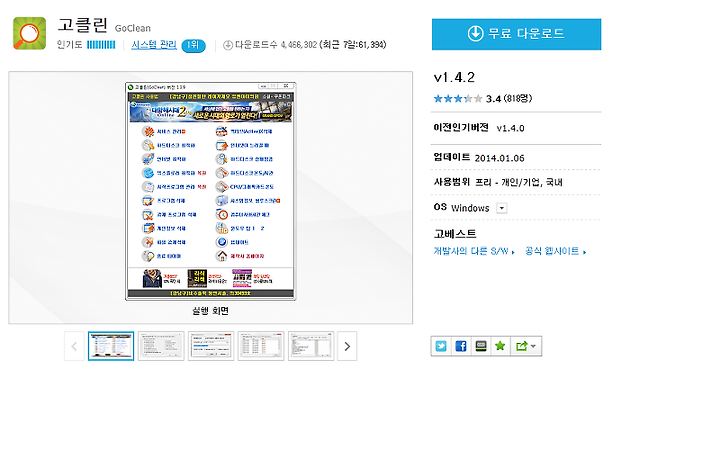This screenshot has width=720, height=450.
Task: Open the OS Windows dropdown arrow
Action: click(501, 208)
